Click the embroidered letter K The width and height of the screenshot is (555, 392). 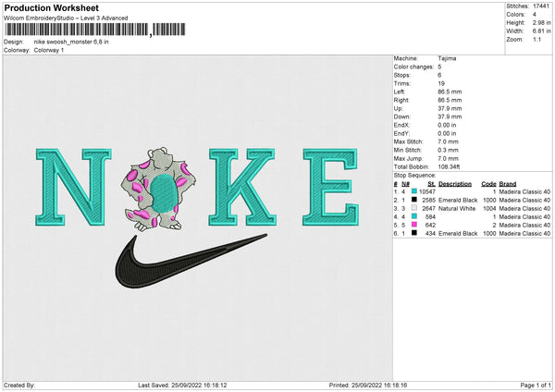click(x=242, y=187)
